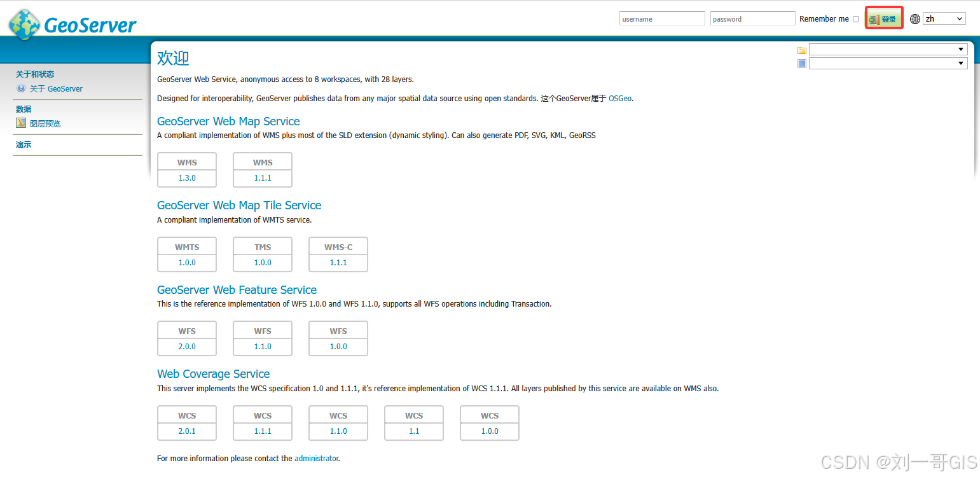Open WFS 1.1.0 capabilities link

tap(263, 347)
